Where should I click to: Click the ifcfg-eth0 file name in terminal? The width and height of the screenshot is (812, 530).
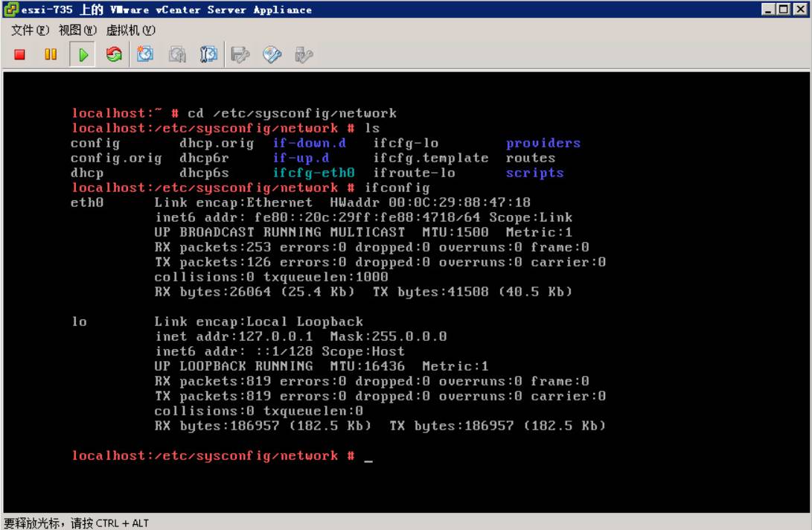point(314,173)
